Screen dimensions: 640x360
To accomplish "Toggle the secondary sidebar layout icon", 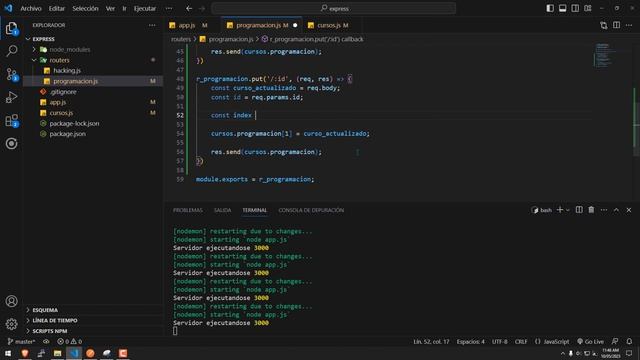I will tap(575, 8).
